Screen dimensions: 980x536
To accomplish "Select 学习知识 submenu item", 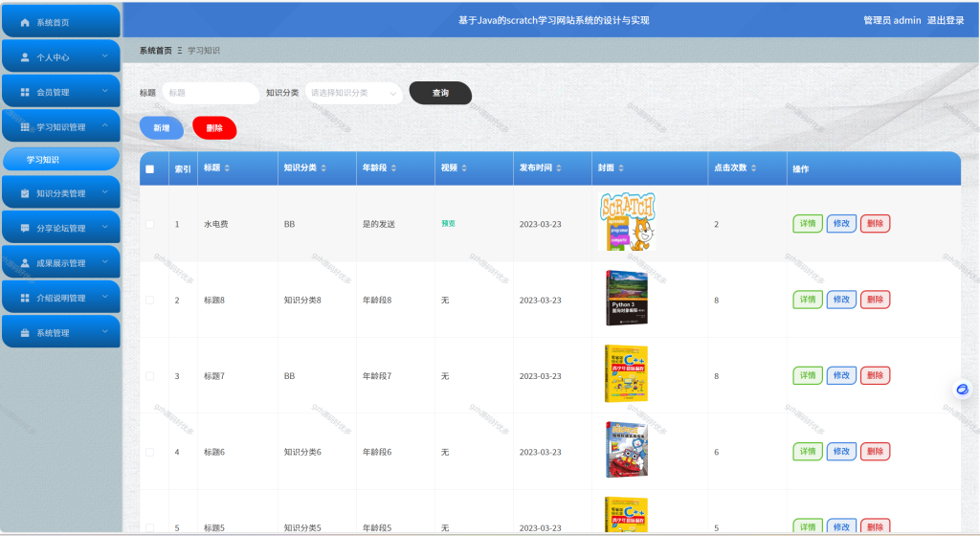I will 61,159.
